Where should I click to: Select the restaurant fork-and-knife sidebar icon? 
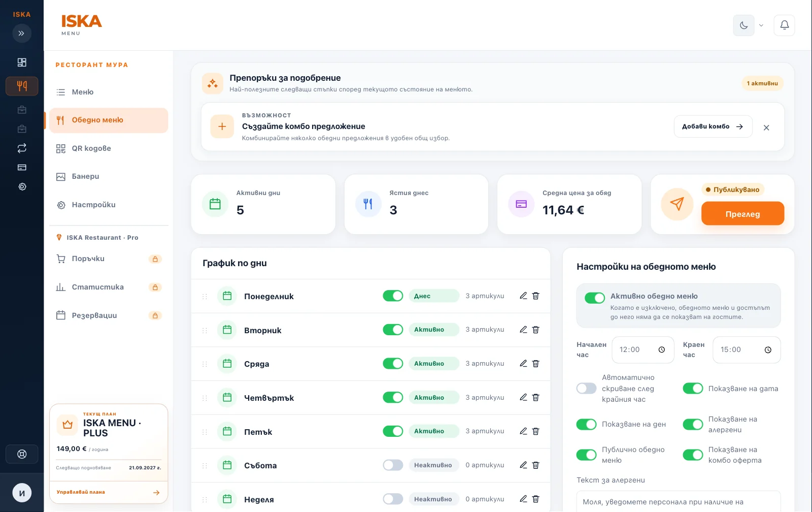coord(22,86)
